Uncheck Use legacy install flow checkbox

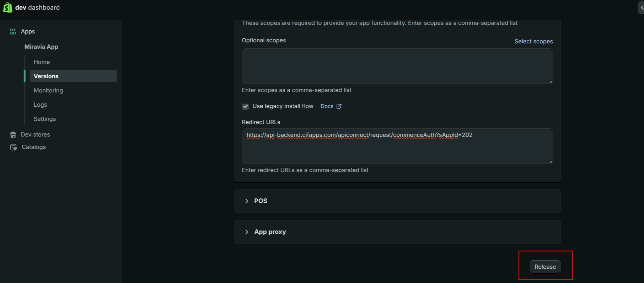(246, 106)
